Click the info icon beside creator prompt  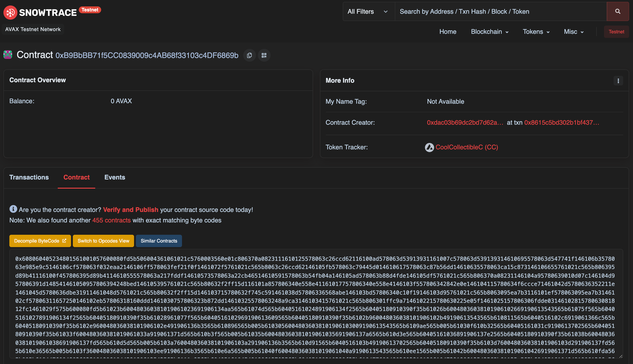click(x=13, y=209)
